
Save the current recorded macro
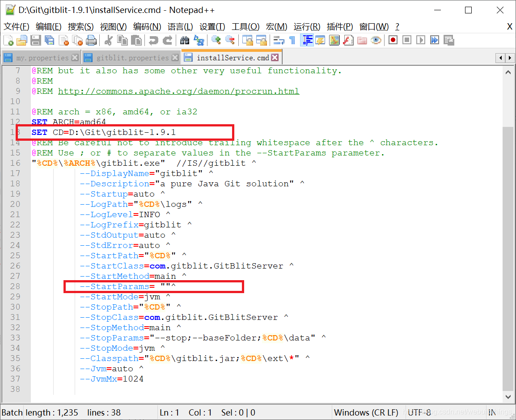[449, 40]
